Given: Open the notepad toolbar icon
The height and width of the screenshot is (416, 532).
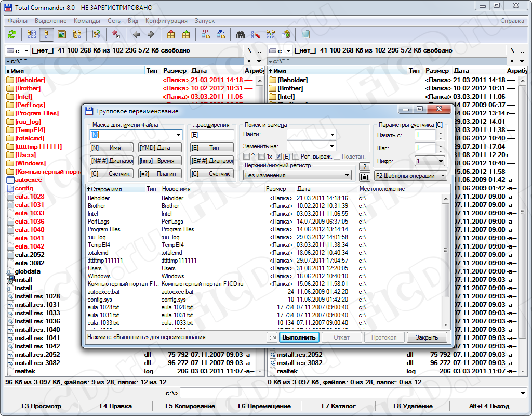Looking at the screenshot, I should click(305, 34).
